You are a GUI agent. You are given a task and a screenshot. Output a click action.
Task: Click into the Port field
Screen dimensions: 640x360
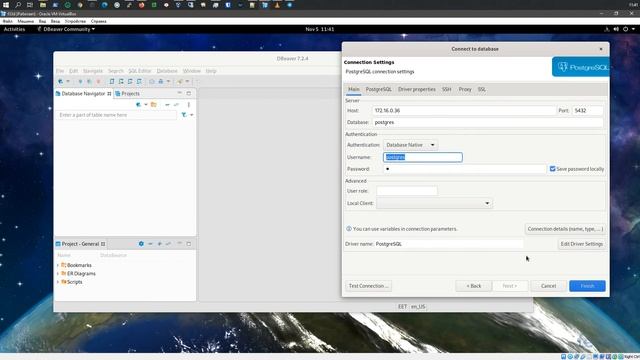pos(588,111)
